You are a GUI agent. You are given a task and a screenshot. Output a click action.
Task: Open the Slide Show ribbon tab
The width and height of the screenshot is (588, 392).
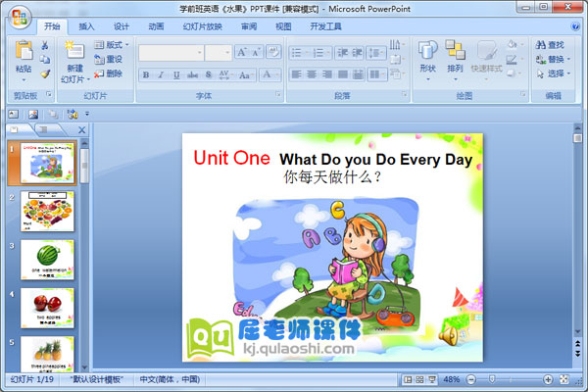(203, 26)
